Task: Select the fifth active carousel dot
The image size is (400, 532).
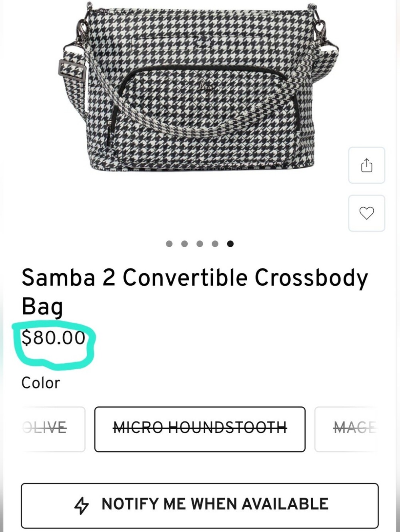Action: 230,244
